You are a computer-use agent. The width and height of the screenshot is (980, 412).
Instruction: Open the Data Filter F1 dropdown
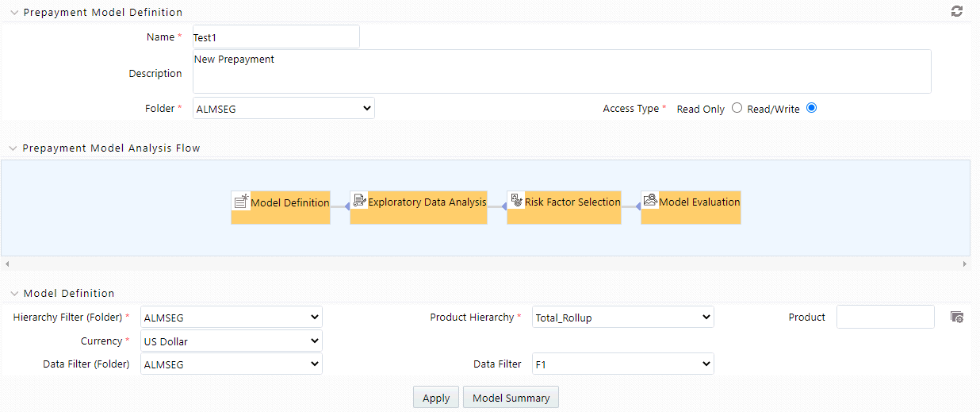(622, 364)
